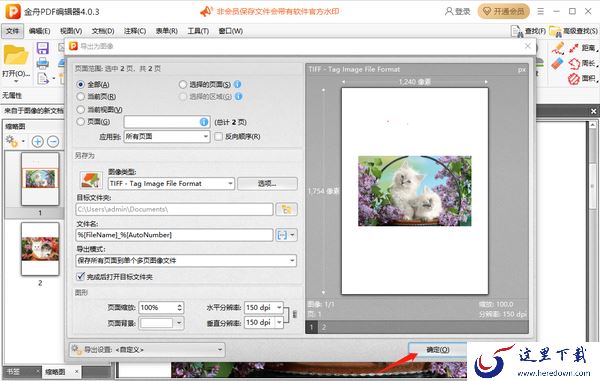Open the export settings <自定义> dropdown
This screenshot has width=600, height=381.
tap(147, 349)
